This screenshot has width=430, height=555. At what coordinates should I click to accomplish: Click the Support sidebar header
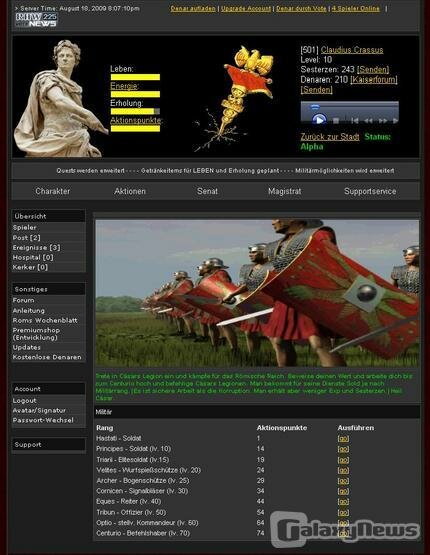[48, 445]
